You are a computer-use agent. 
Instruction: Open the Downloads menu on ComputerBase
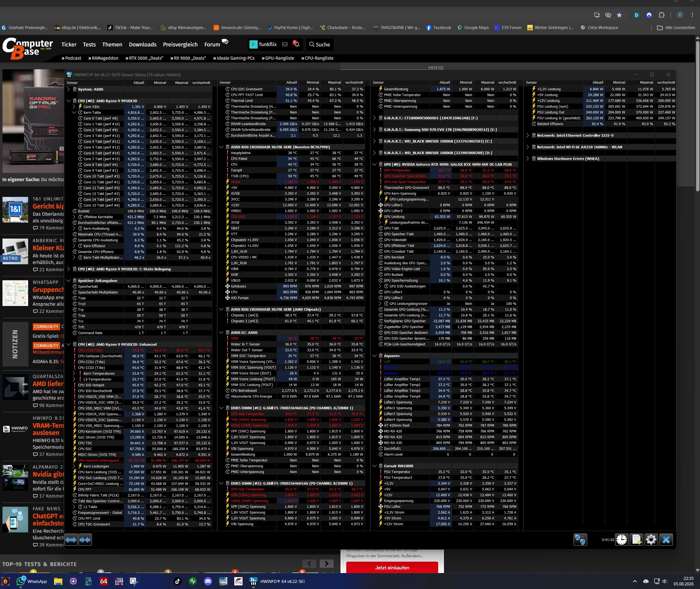pyautogui.click(x=142, y=44)
